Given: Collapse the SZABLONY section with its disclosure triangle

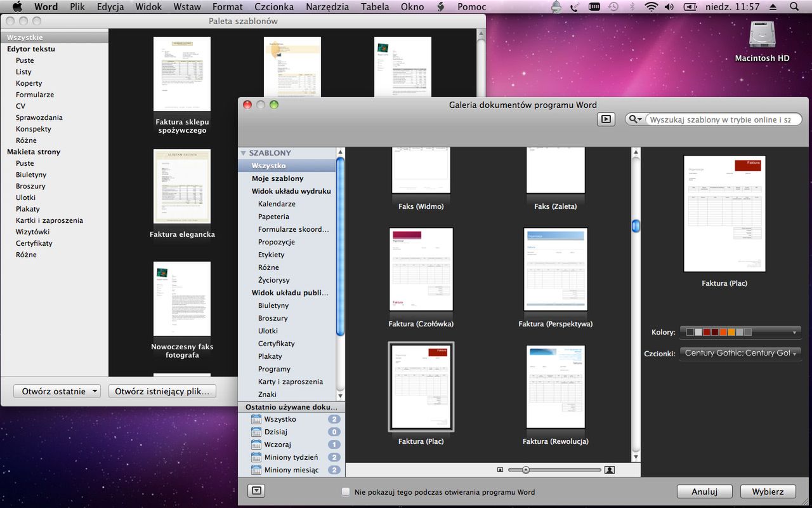Looking at the screenshot, I should coord(243,152).
